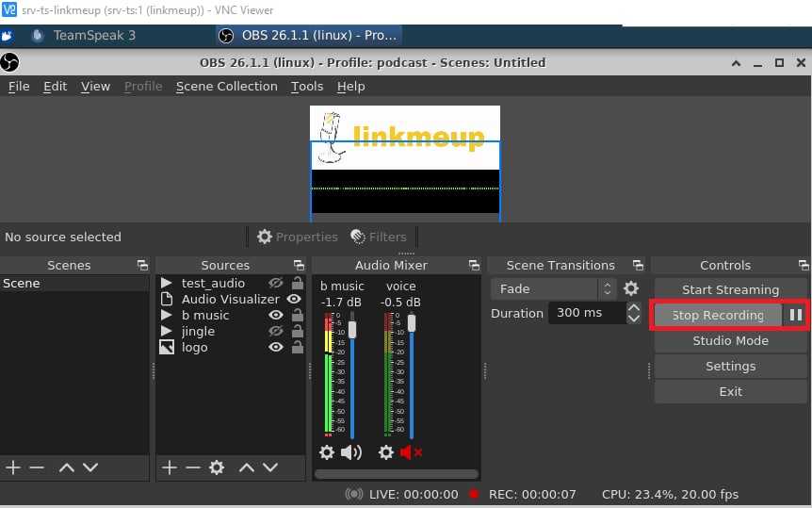The width and height of the screenshot is (812, 508).
Task: Open the Filters icon button
Action: (x=358, y=237)
